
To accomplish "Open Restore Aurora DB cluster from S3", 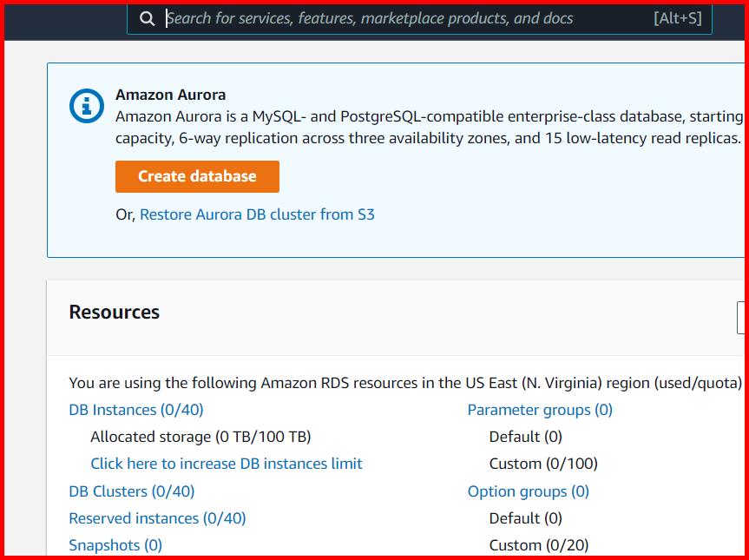I will [x=257, y=214].
